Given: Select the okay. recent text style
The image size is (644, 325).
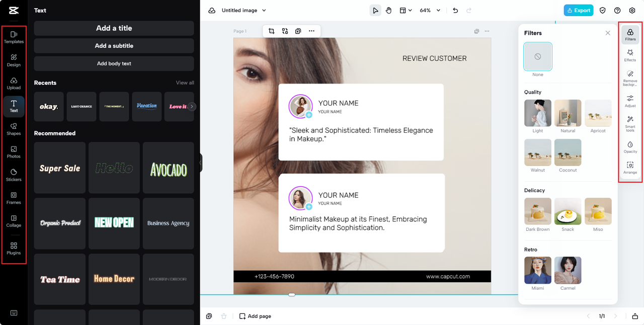Looking at the screenshot, I should 49,107.
